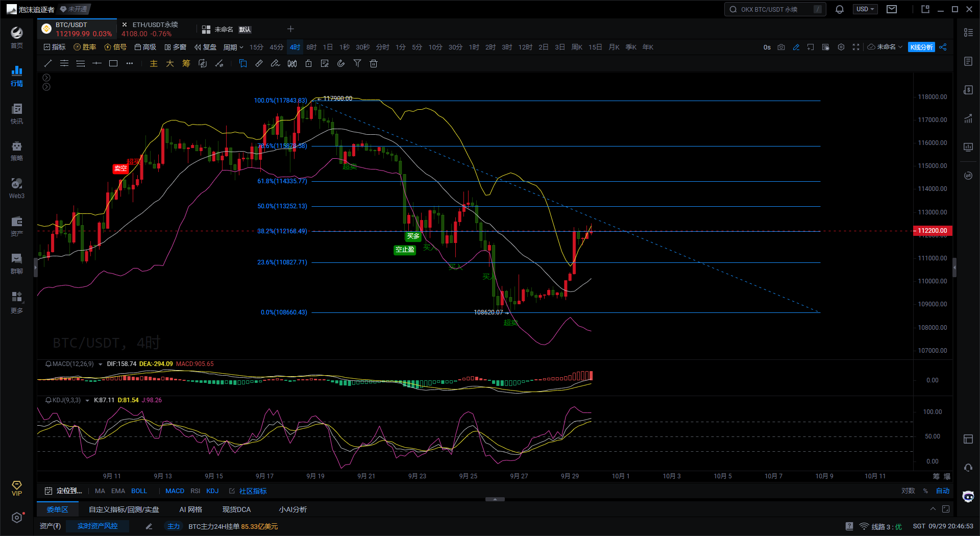Screen dimensions: 980x536
Task: Open 定位到 locate date picker
Action: 63,491
